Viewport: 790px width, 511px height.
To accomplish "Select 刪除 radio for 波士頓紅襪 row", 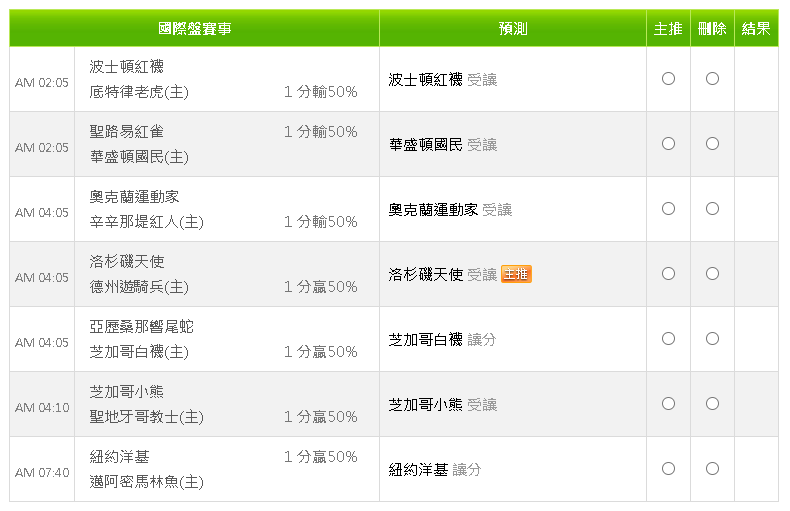I will tap(712, 79).
